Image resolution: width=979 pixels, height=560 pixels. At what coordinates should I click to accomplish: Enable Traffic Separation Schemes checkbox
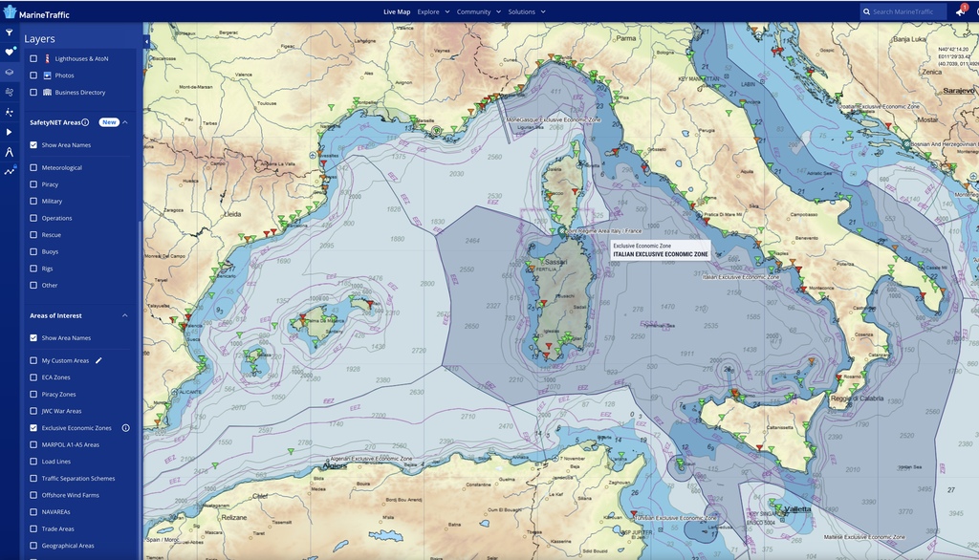[x=33, y=479]
